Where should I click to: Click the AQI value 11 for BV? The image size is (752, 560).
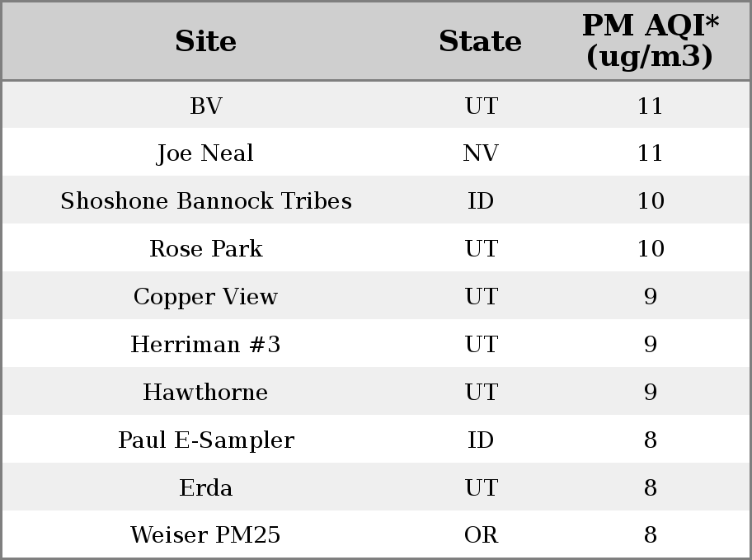pyautogui.click(x=651, y=106)
